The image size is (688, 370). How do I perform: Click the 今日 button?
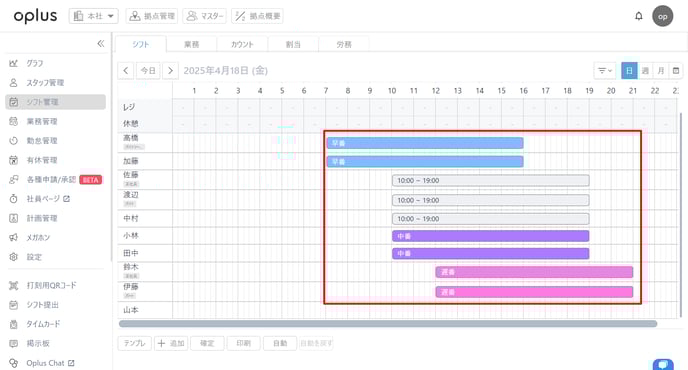(x=148, y=71)
